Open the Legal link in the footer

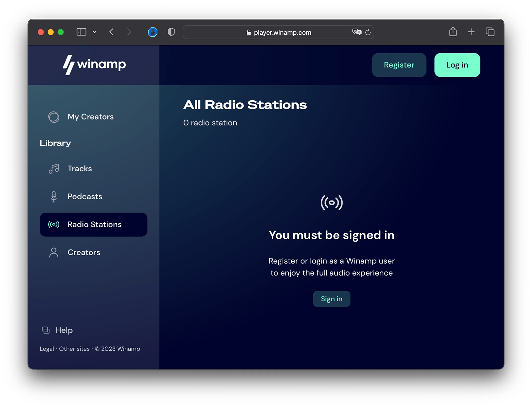(47, 349)
